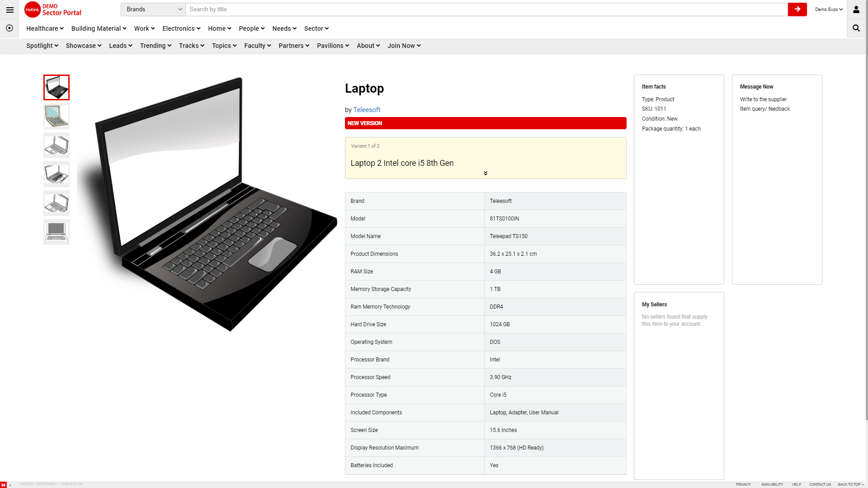The width and height of the screenshot is (868, 488).
Task: Open the Leads menu
Action: (121, 46)
